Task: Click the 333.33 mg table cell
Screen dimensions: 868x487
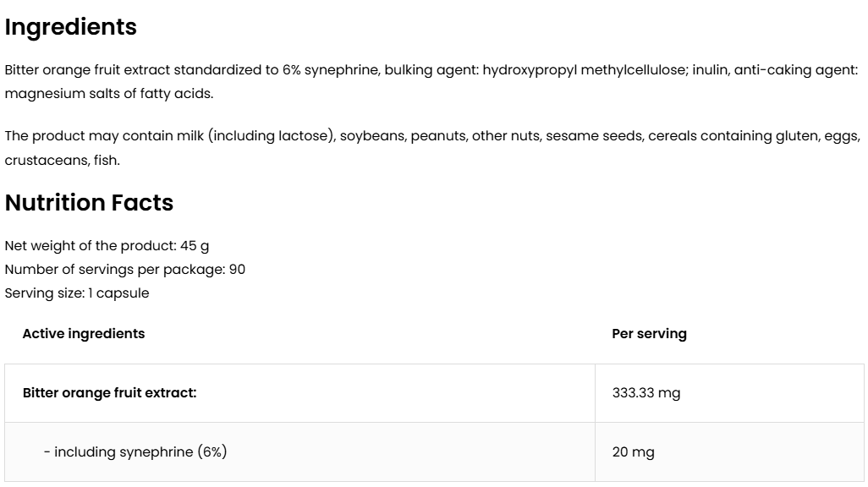Action: point(646,393)
